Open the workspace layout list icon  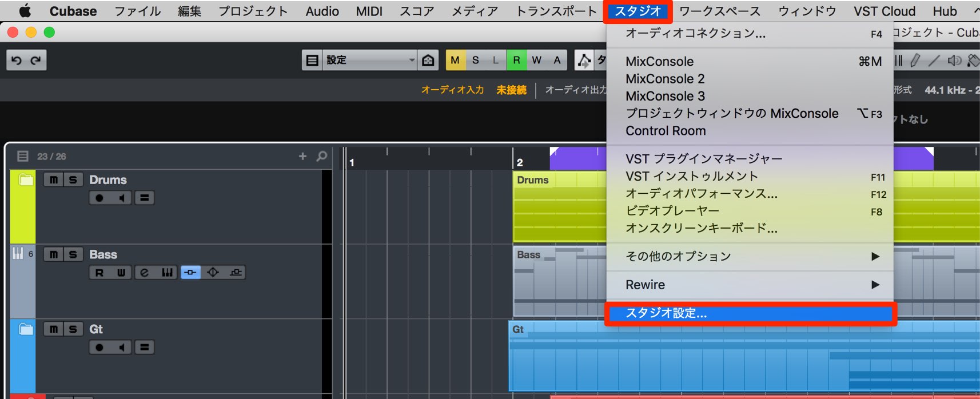(312, 60)
